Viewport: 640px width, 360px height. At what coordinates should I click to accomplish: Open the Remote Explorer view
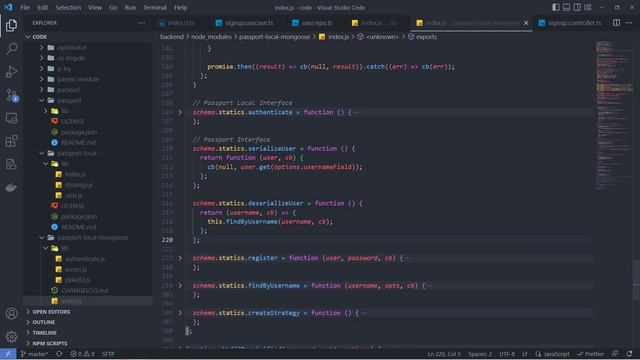pos(11,118)
